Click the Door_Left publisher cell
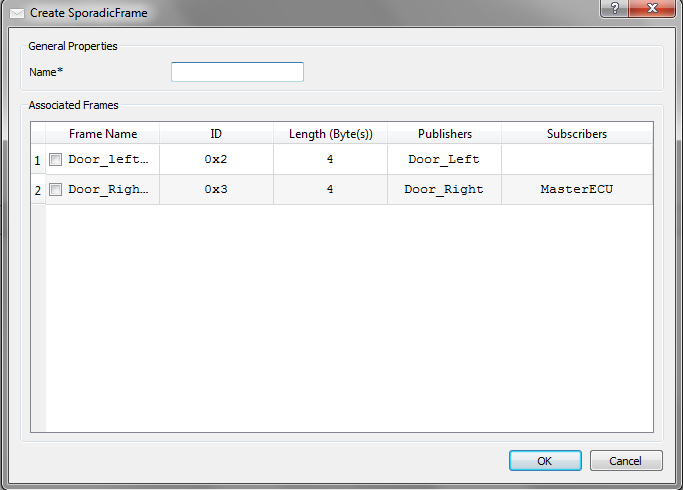683x490 pixels. pos(444,159)
